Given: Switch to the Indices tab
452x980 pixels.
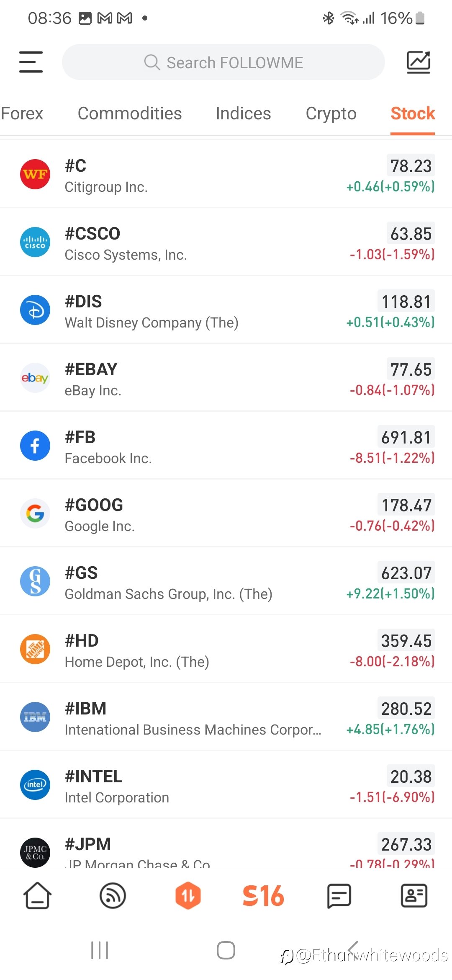Looking at the screenshot, I should pyautogui.click(x=243, y=113).
